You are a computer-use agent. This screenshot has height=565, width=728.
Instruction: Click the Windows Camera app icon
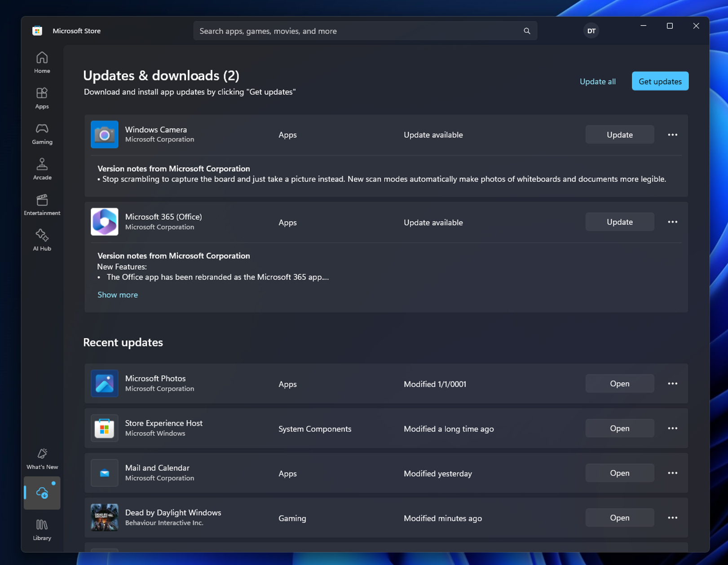105,134
